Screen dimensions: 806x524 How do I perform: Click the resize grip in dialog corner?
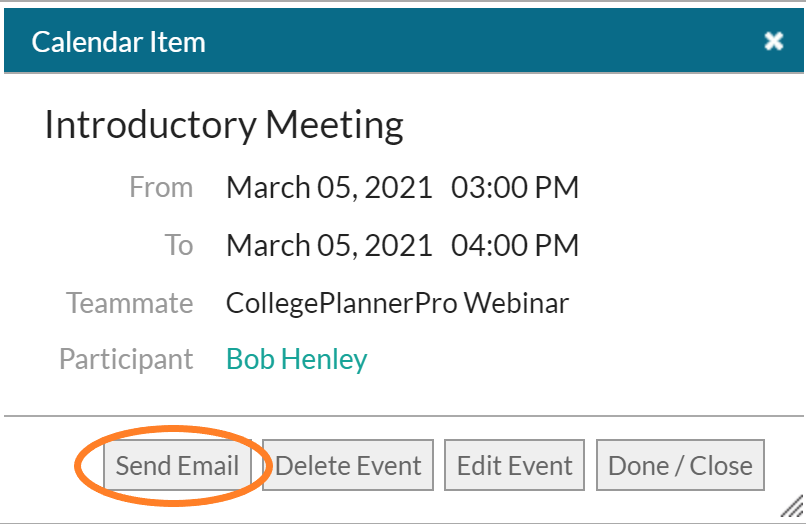(792, 505)
